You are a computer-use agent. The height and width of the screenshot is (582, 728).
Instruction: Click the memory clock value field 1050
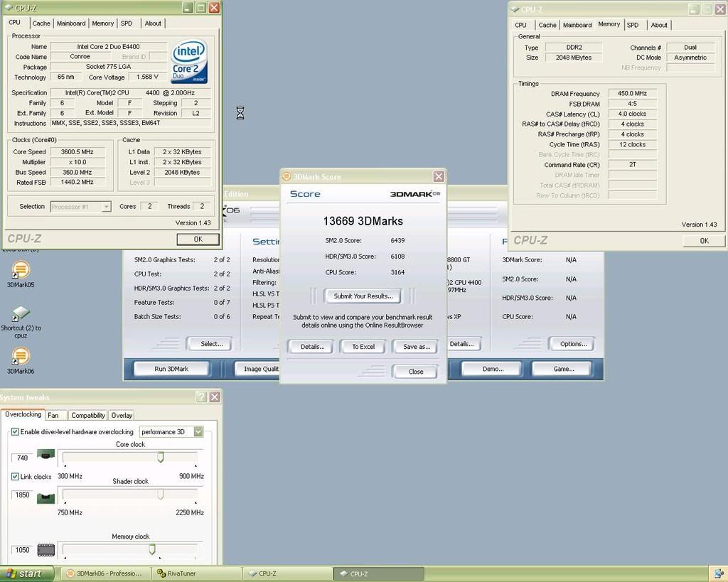coord(22,550)
